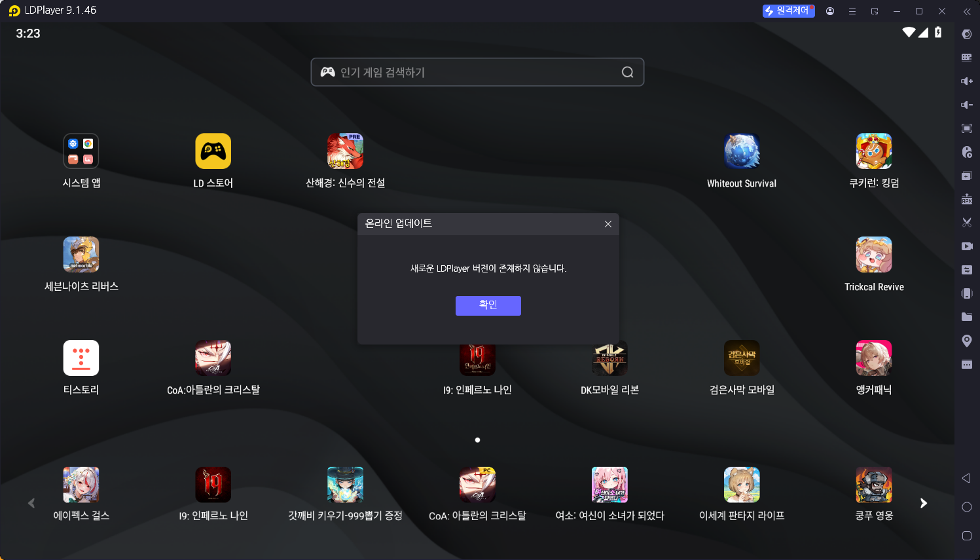Image resolution: width=980 pixels, height=560 pixels.
Task: Click 에이펙스 걸스 recommended game
Action: [x=81, y=485]
